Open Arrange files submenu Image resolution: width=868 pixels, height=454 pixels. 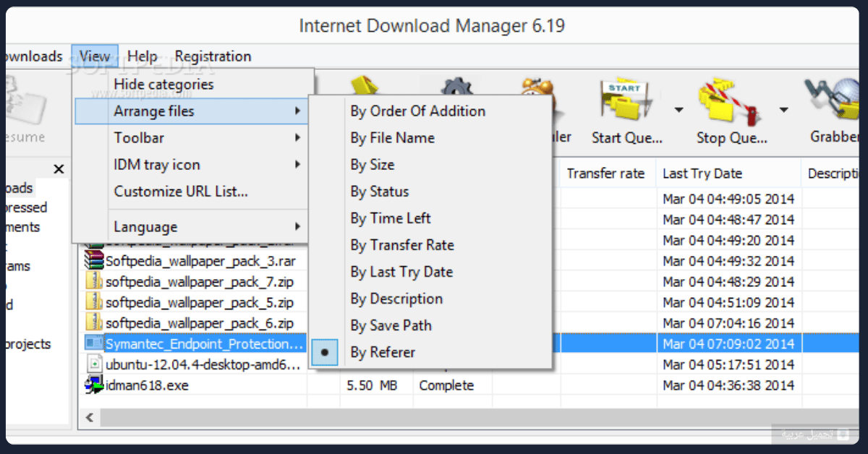[x=192, y=111]
